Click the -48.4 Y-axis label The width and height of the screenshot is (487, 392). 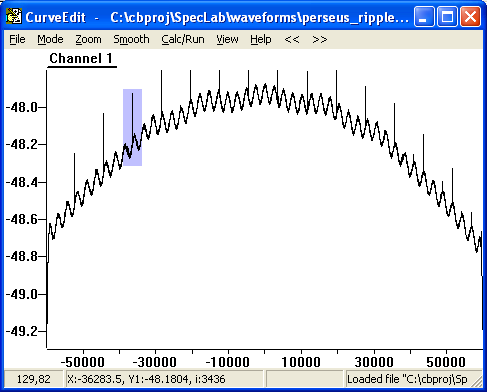(22, 182)
